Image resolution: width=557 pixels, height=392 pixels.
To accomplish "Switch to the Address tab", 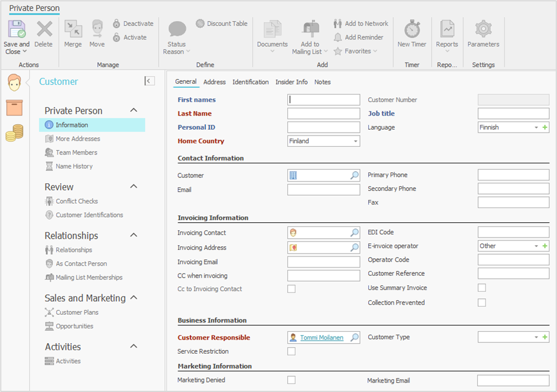I will [214, 82].
